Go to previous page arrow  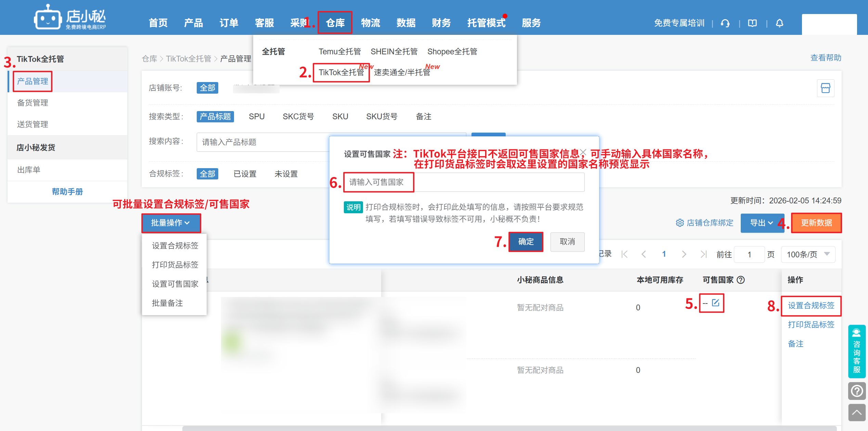click(644, 254)
